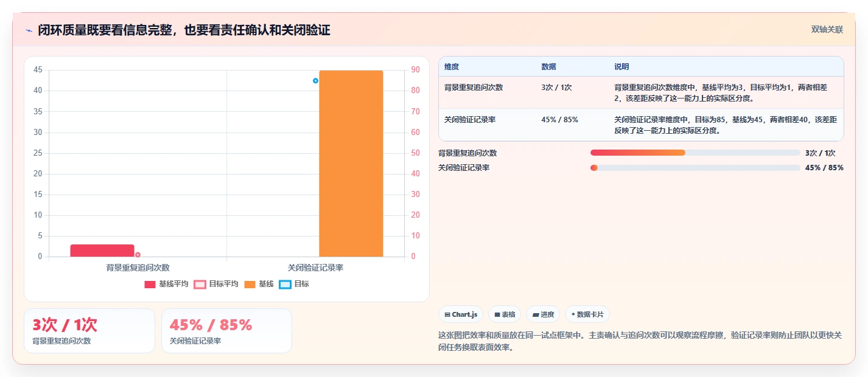The width and height of the screenshot is (868, 377).
Task: Select the 进度 tag
Action: 543,314
